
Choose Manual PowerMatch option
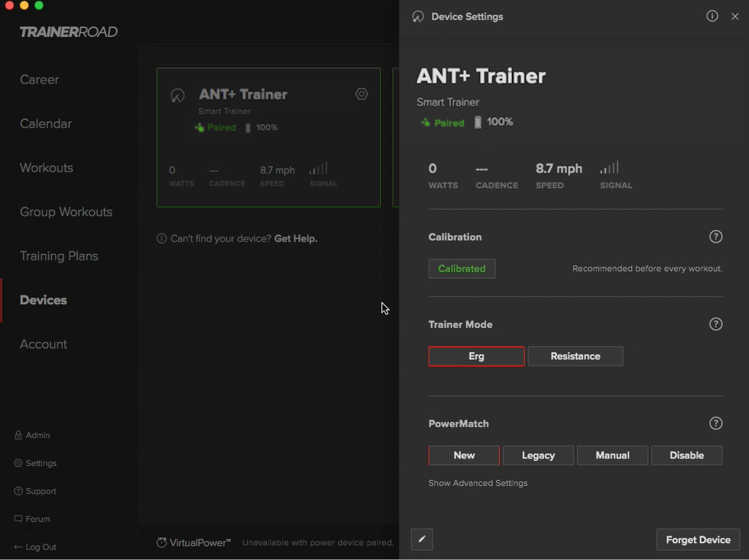tap(613, 455)
